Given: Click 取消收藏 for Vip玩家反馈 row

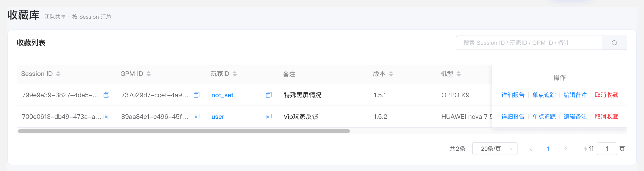Looking at the screenshot, I should click(x=606, y=117).
